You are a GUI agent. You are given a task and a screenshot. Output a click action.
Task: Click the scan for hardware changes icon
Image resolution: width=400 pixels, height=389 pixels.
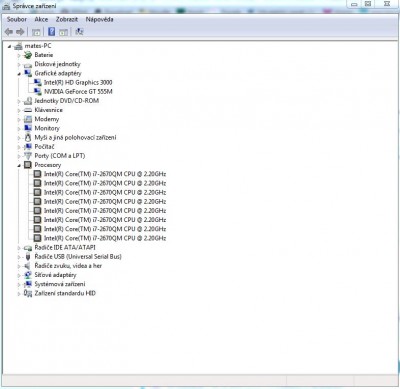pyautogui.click(x=79, y=32)
